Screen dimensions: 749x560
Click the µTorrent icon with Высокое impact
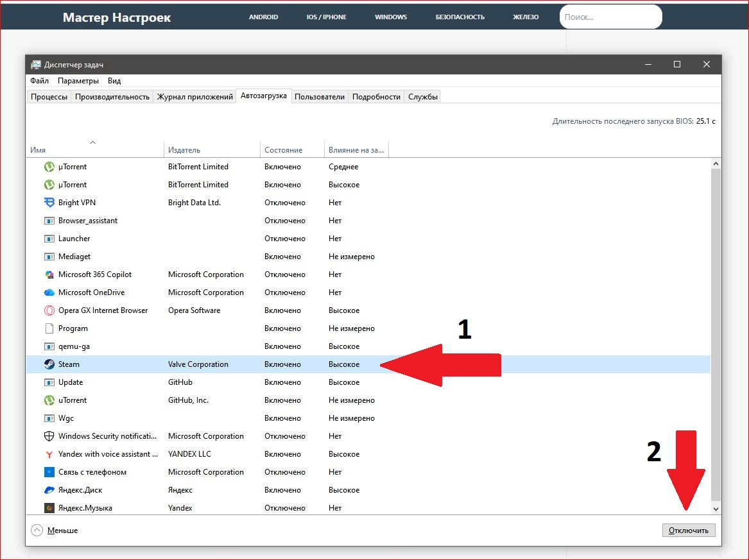point(49,185)
